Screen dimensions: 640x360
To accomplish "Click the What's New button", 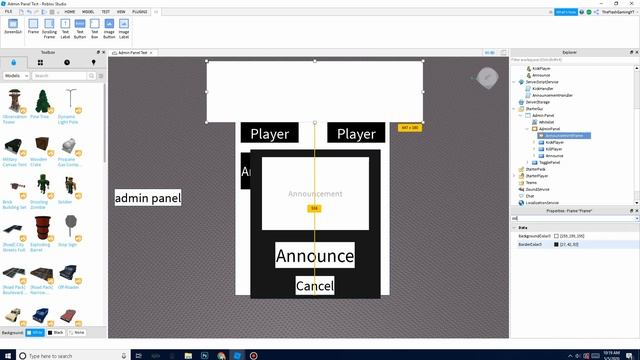I will pos(566,12).
